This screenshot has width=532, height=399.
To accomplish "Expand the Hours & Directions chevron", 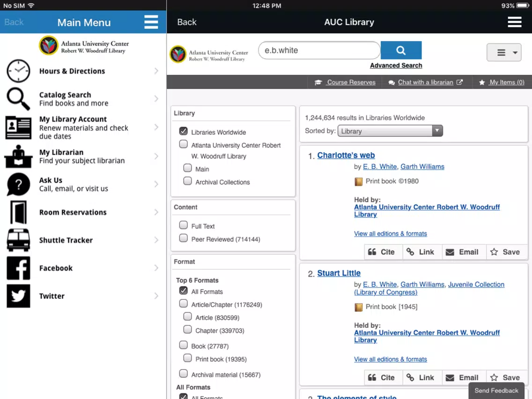I will pyautogui.click(x=156, y=71).
